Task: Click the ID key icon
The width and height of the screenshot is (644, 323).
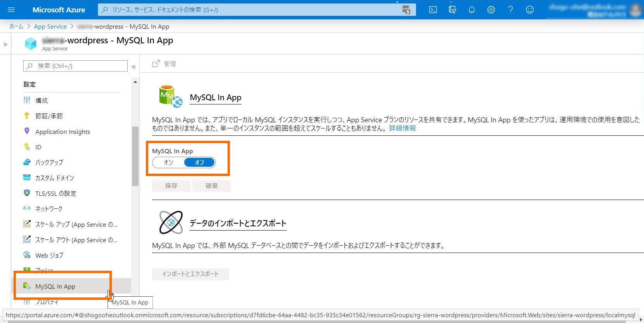Action: coord(27,147)
